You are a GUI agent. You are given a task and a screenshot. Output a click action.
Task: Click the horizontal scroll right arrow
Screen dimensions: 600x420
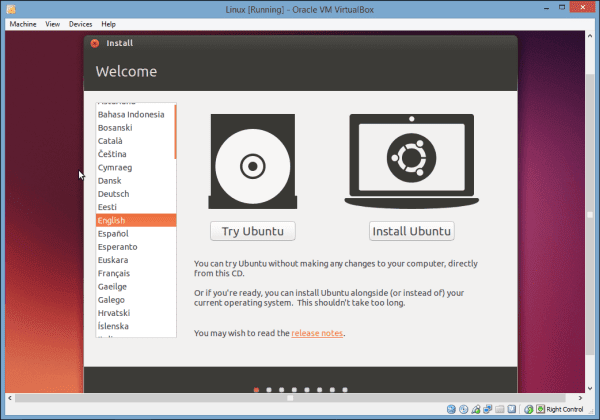[580, 398]
